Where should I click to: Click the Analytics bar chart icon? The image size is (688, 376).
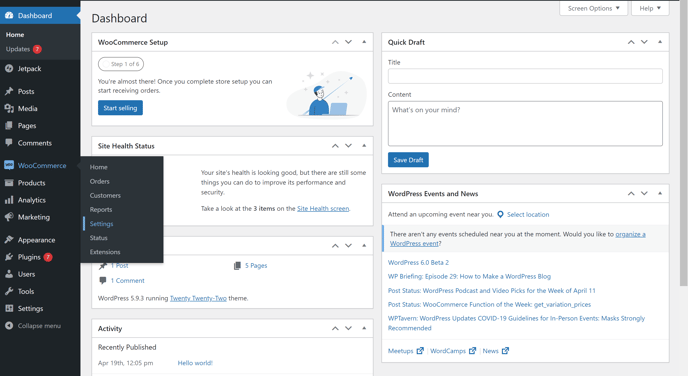9,200
